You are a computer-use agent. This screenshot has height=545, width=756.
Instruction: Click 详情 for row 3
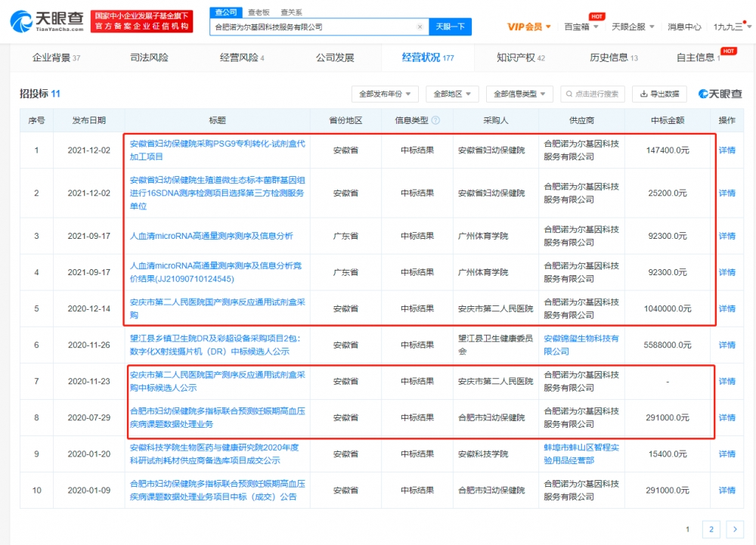point(727,236)
